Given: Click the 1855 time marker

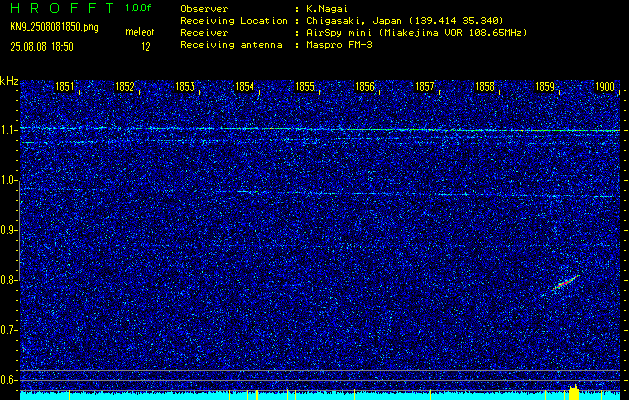Looking at the screenshot, I should pyautogui.click(x=304, y=86).
